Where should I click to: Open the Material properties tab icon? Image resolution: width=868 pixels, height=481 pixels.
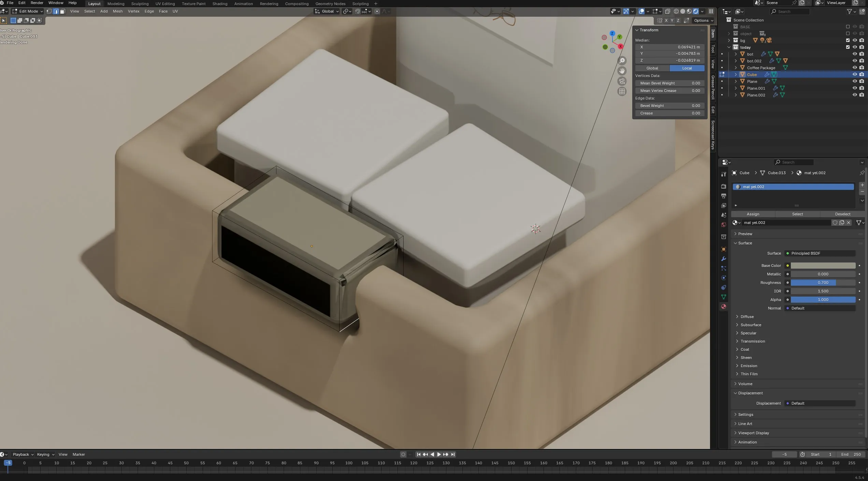(723, 307)
